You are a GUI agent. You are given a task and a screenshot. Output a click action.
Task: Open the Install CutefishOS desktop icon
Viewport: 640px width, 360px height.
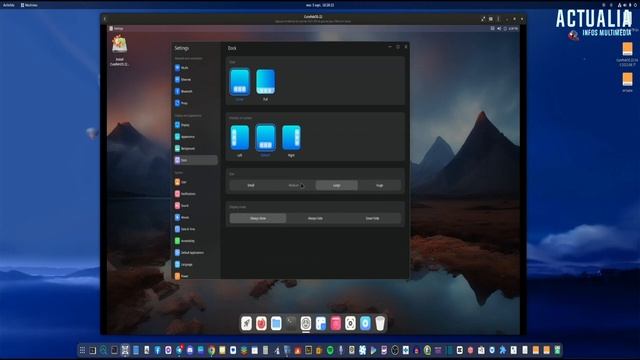click(120, 51)
